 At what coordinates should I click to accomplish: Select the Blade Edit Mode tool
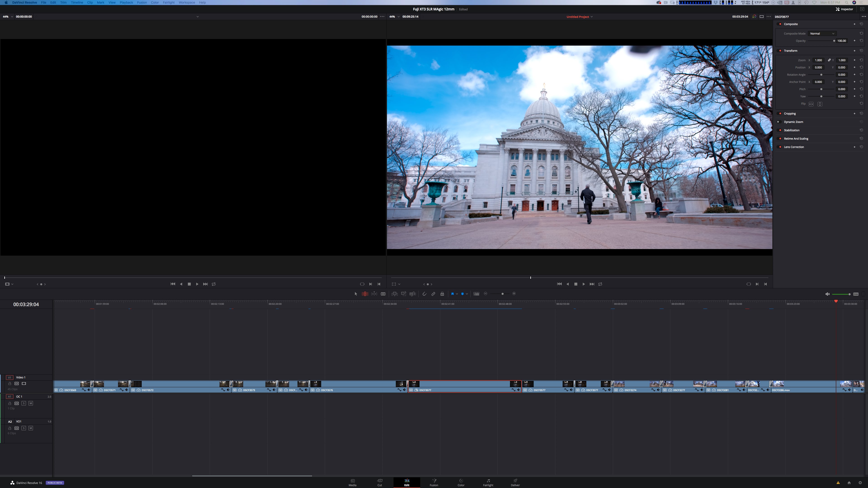tap(383, 294)
